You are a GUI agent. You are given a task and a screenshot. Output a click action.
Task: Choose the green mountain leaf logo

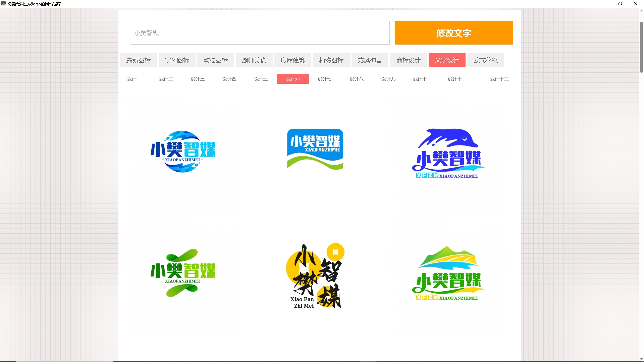pyautogui.click(x=448, y=273)
